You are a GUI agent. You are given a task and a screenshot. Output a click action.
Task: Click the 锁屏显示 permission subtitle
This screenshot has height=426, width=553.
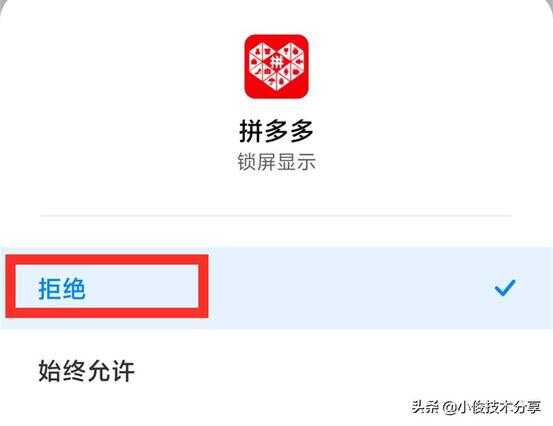276,162
